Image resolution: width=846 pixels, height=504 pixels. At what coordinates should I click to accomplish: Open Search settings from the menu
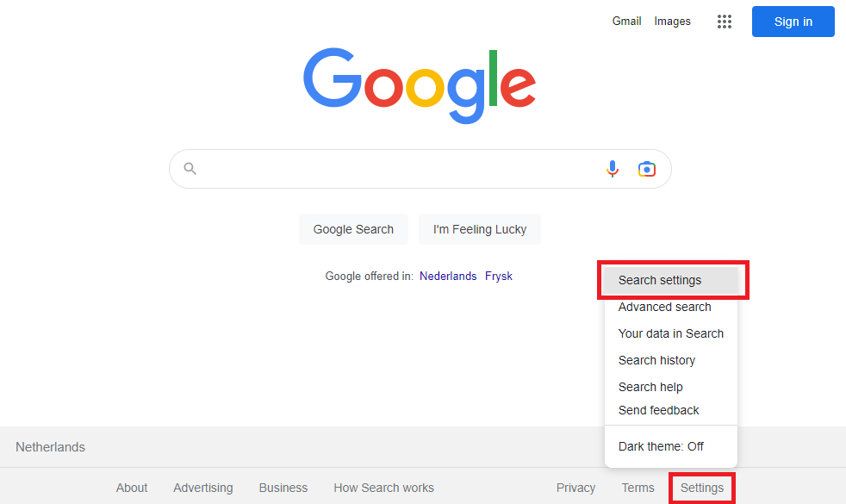(x=662, y=280)
